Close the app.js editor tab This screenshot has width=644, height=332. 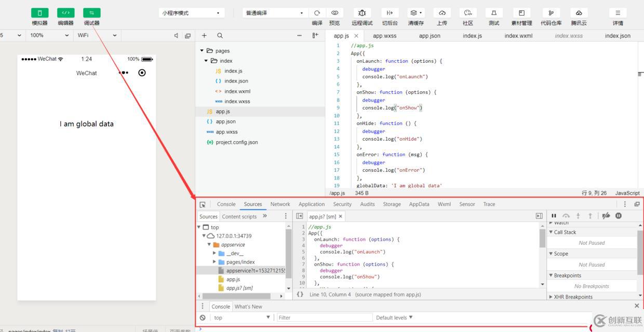point(356,36)
